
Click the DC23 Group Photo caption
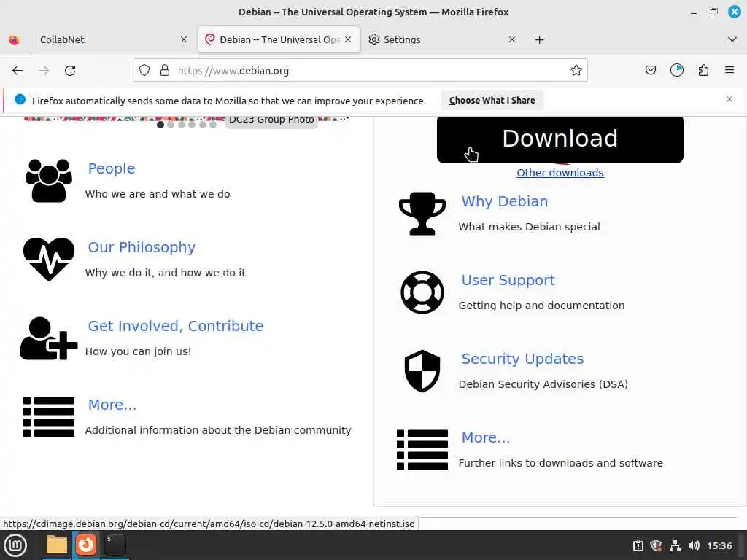pos(271,120)
